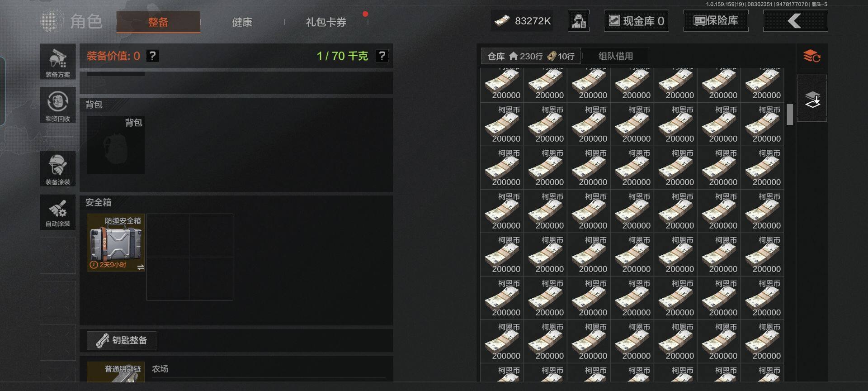
Task: Click the 钥匙整备 button
Action: pos(122,340)
